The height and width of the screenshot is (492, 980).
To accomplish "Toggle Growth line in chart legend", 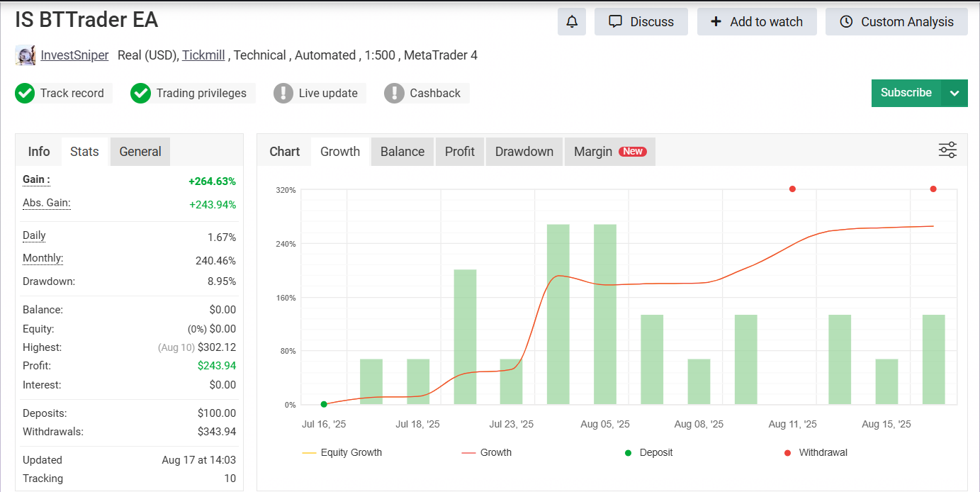I will click(x=487, y=452).
